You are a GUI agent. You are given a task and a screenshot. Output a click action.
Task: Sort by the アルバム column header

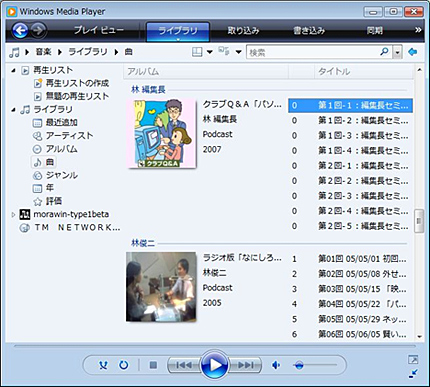coord(206,72)
